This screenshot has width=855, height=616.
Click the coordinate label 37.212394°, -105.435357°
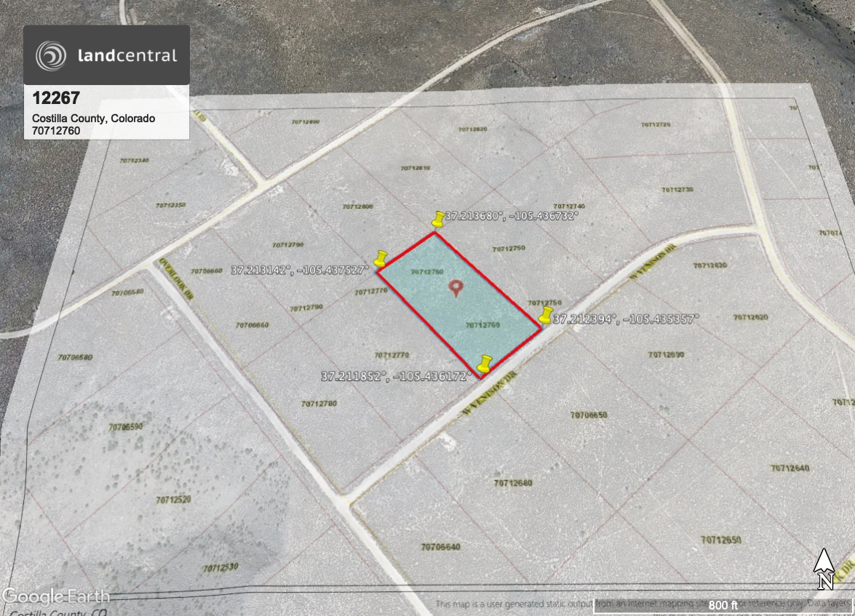(626, 319)
